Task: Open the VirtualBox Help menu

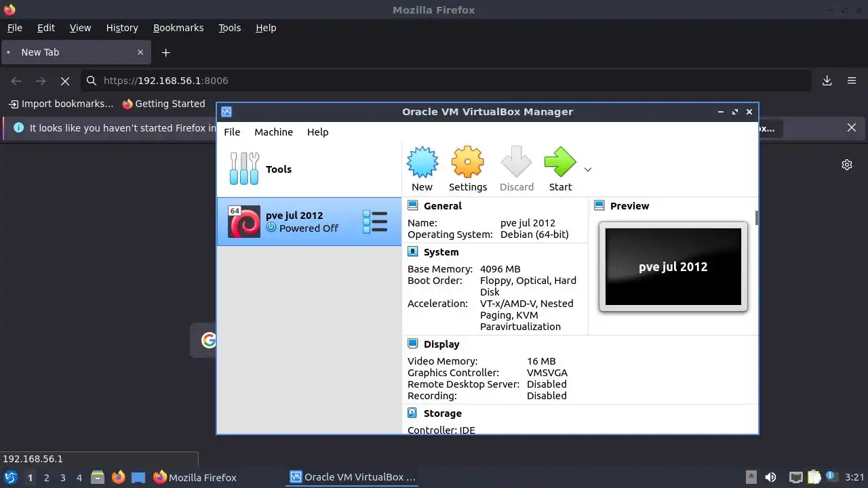Action: 317,132
